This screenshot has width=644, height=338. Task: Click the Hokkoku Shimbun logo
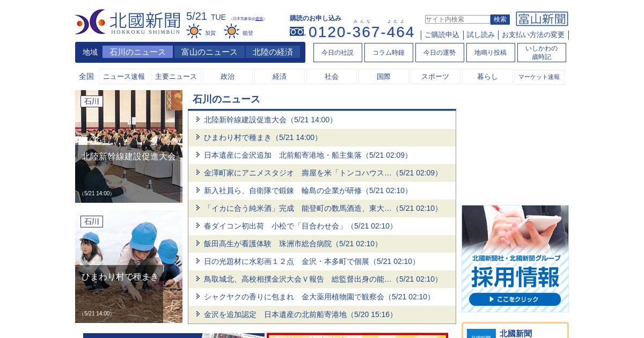coord(128,22)
